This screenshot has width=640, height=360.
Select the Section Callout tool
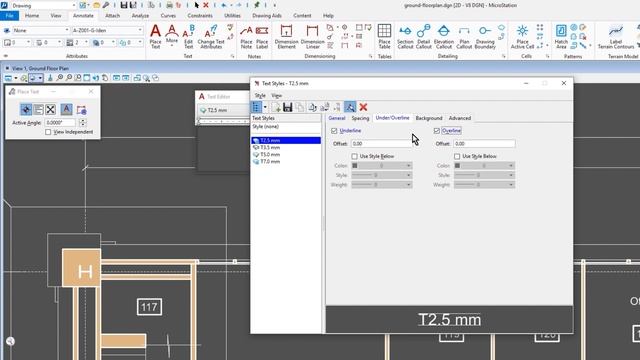tap(405, 37)
